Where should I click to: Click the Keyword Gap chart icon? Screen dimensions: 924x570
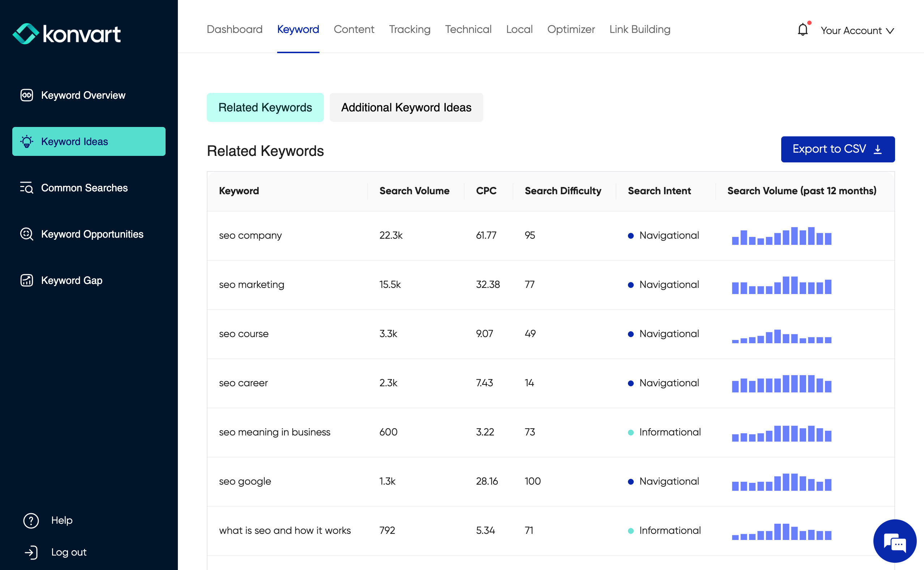click(x=27, y=280)
